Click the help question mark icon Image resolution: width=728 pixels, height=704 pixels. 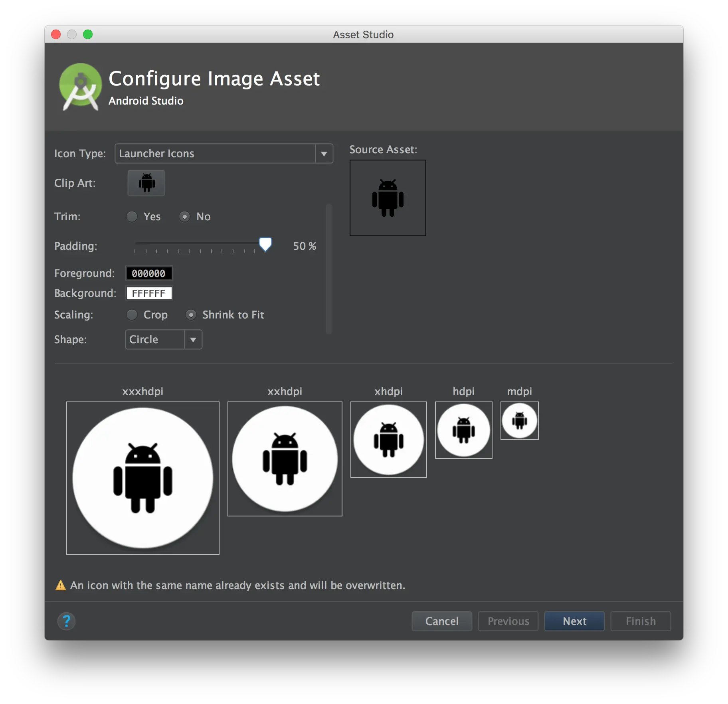(67, 621)
